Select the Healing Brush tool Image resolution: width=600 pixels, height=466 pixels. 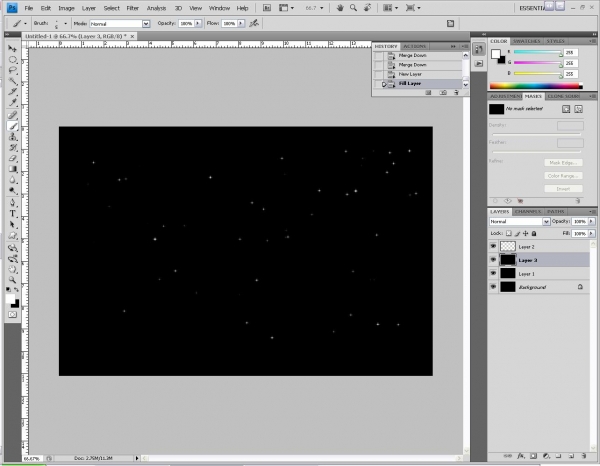coord(12,115)
